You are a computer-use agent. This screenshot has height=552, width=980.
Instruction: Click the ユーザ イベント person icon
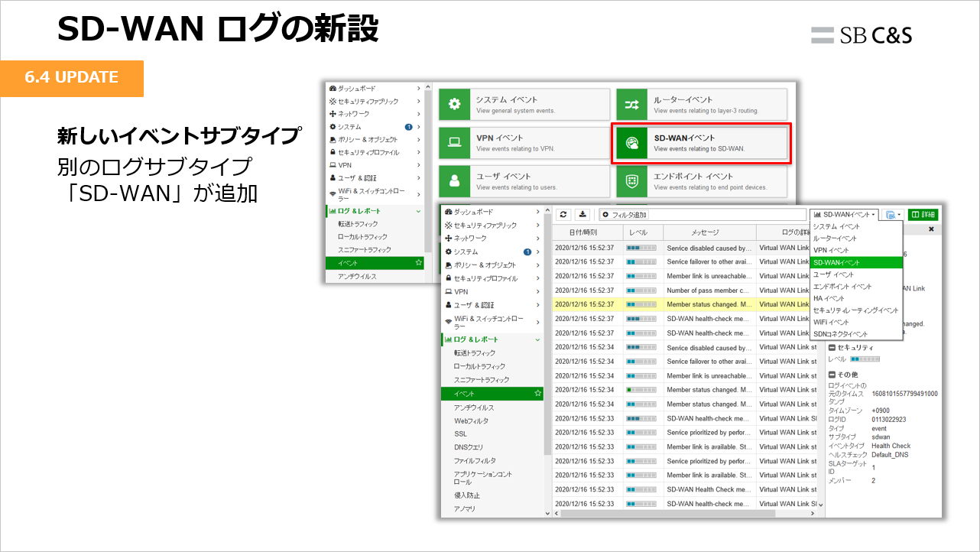coord(454,180)
